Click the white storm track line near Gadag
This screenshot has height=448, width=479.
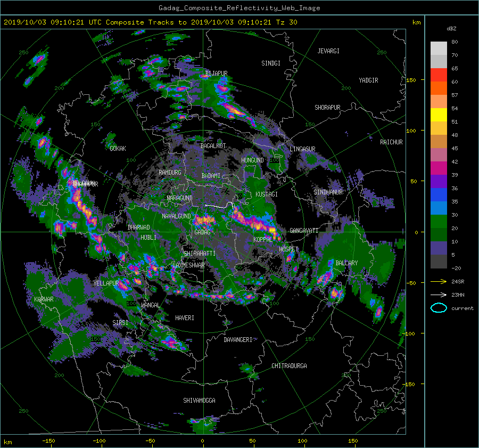pos(219,206)
